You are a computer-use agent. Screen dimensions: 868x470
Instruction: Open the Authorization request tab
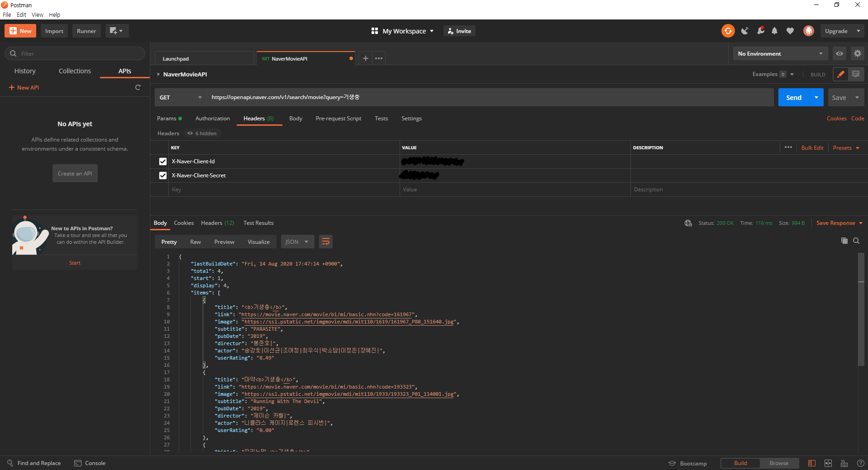(213, 119)
